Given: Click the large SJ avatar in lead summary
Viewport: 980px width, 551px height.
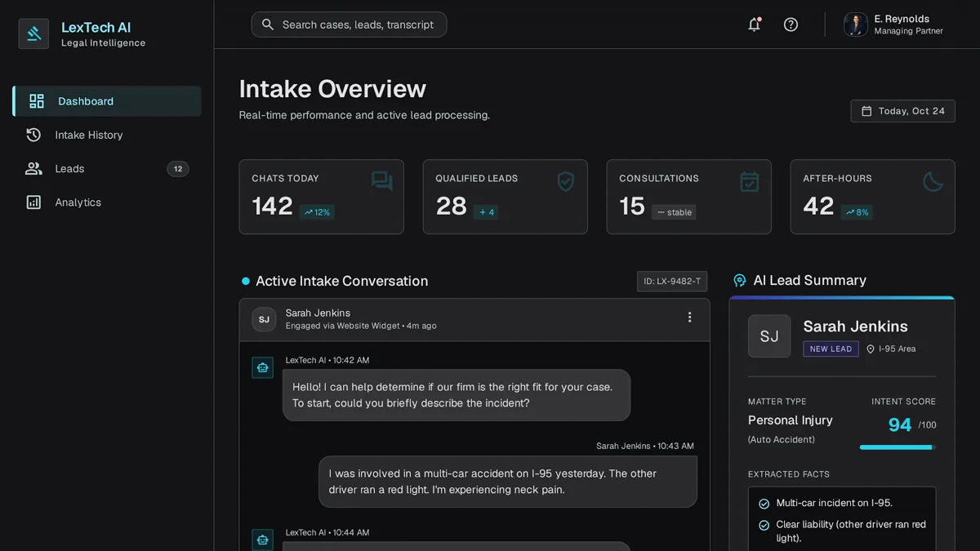Looking at the screenshot, I should [x=769, y=336].
